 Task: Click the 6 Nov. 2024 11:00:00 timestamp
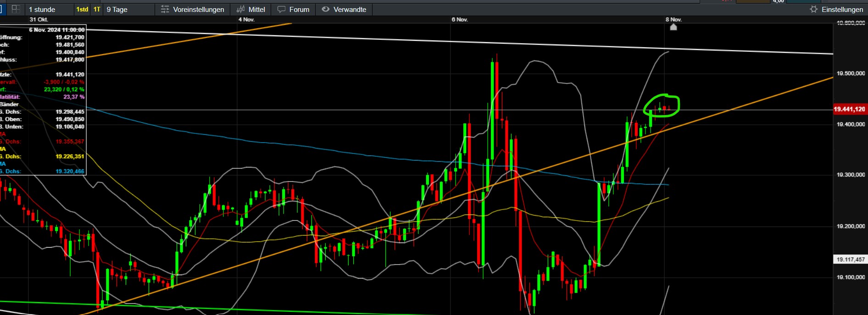coord(57,30)
